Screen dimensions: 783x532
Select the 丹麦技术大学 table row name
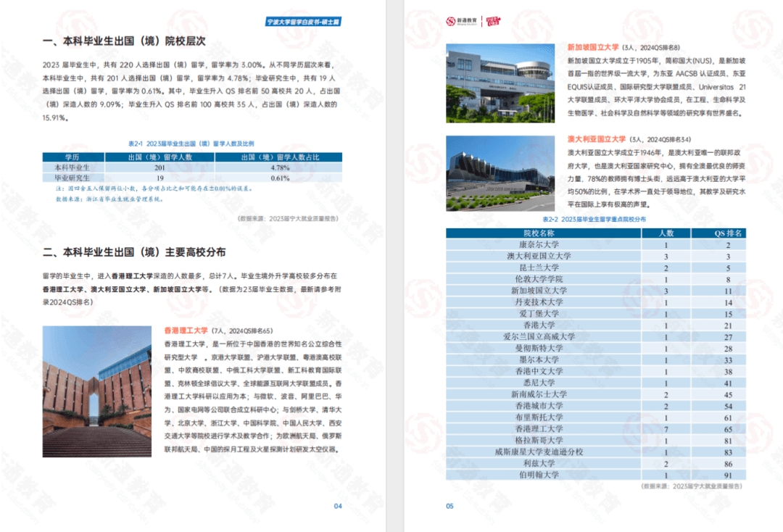click(539, 302)
